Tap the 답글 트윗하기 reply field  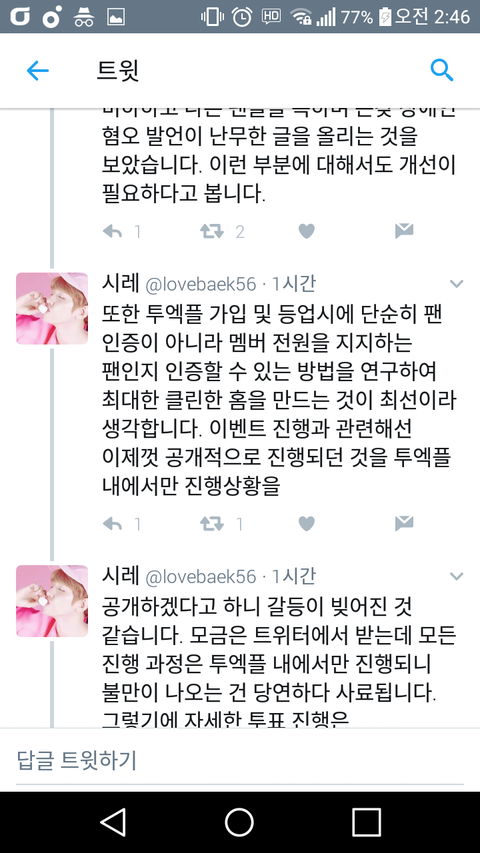click(x=240, y=761)
